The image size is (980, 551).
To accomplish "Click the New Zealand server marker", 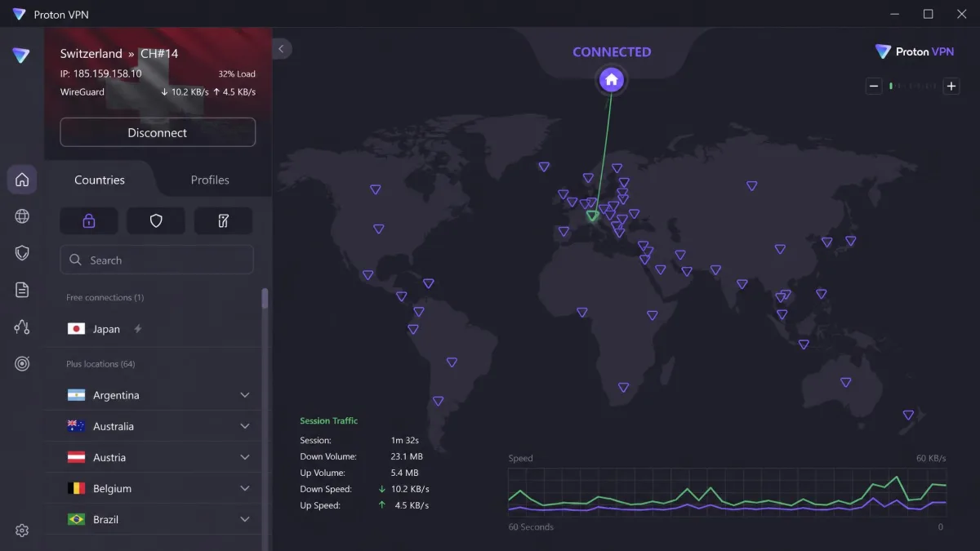I will pos(908,415).
